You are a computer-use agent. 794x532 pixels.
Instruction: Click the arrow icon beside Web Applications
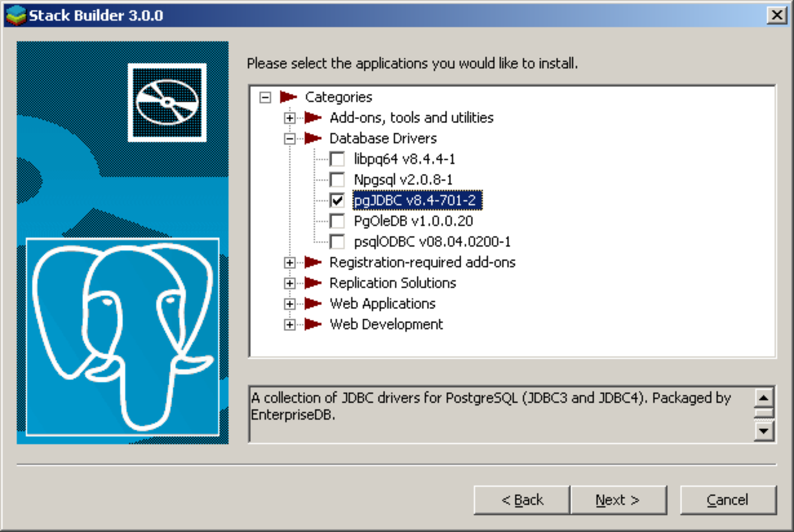pos(313,303)
